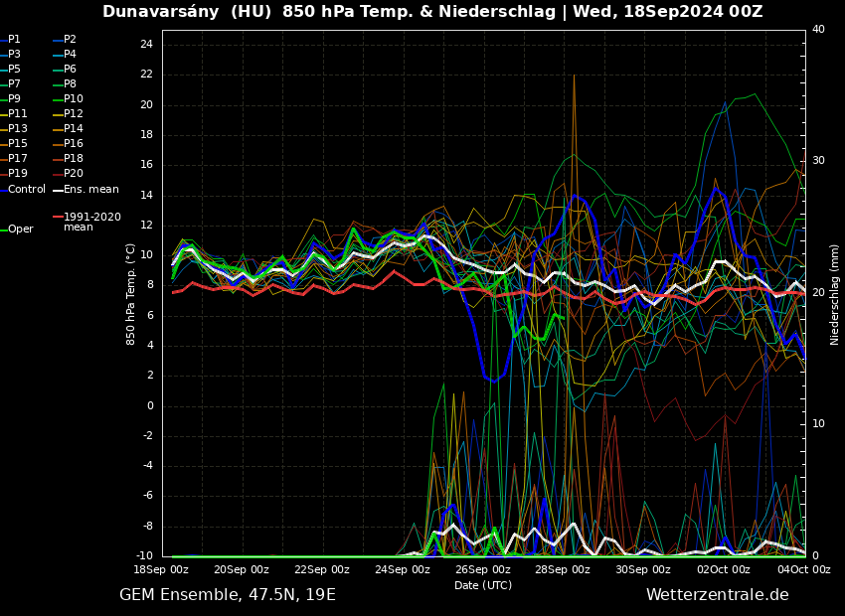Click the P20 legend label
This screenshot has width=845, height=616.
pos(74,174)
